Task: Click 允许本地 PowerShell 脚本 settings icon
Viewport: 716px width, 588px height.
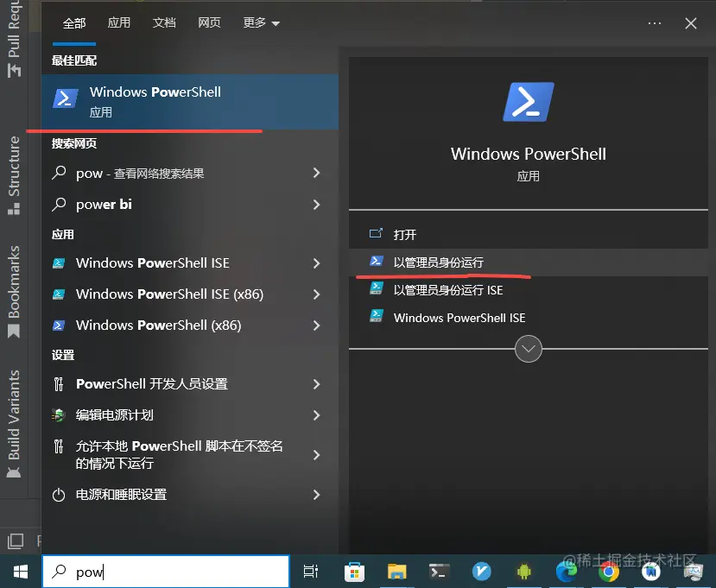Action: tap(59, 446)
